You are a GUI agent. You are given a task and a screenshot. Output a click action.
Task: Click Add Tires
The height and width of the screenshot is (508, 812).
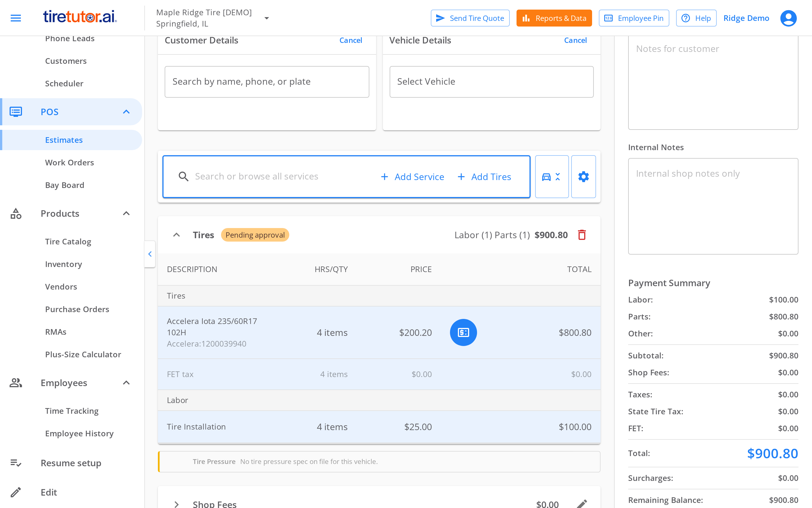click(484, 177)
